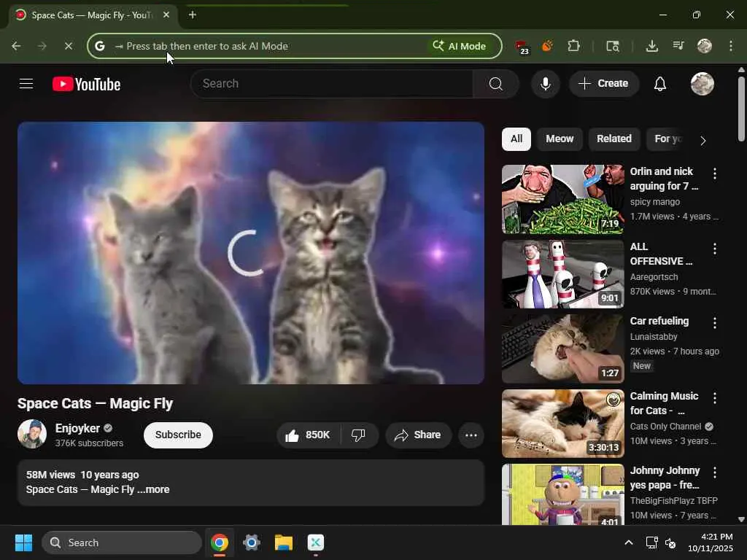747x560 pixels.
Task: Show more filter chips with the right arrow
Action: point(703,141)
